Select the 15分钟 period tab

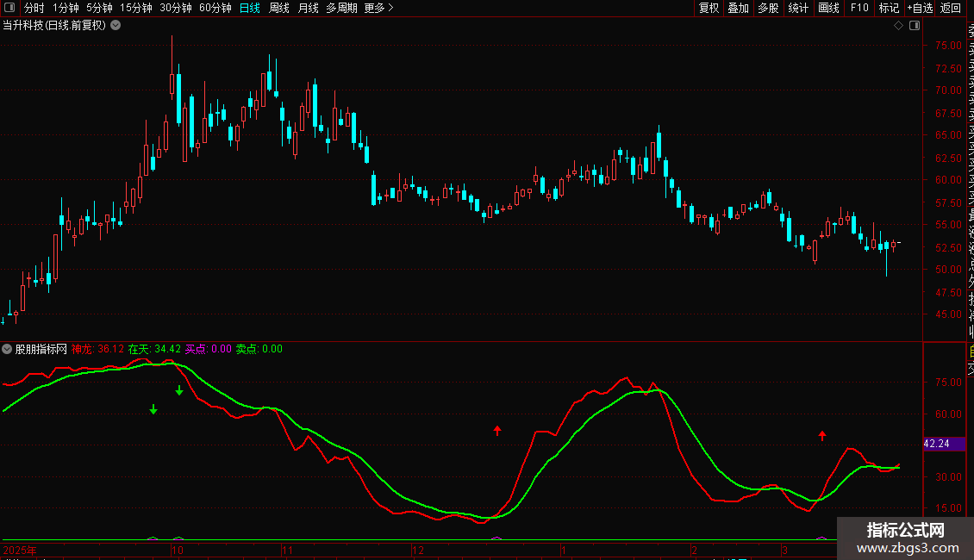[x=136, y=8]
